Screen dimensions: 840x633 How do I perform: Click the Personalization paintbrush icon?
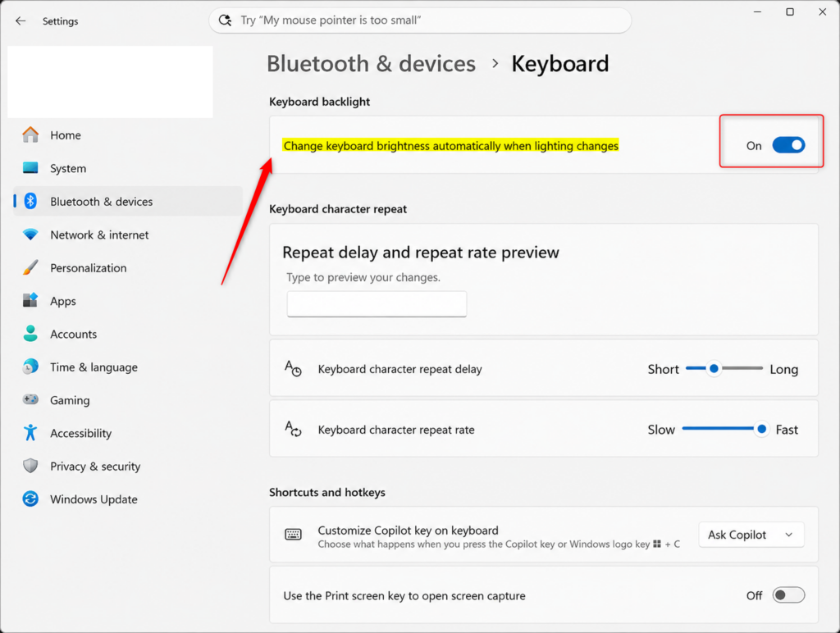[x=30, y=268]
